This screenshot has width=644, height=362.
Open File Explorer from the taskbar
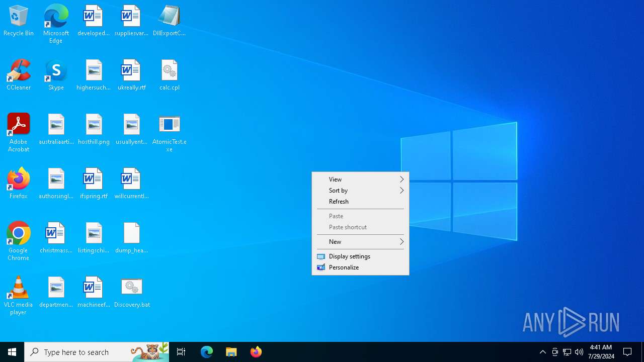tap(231, 352)
